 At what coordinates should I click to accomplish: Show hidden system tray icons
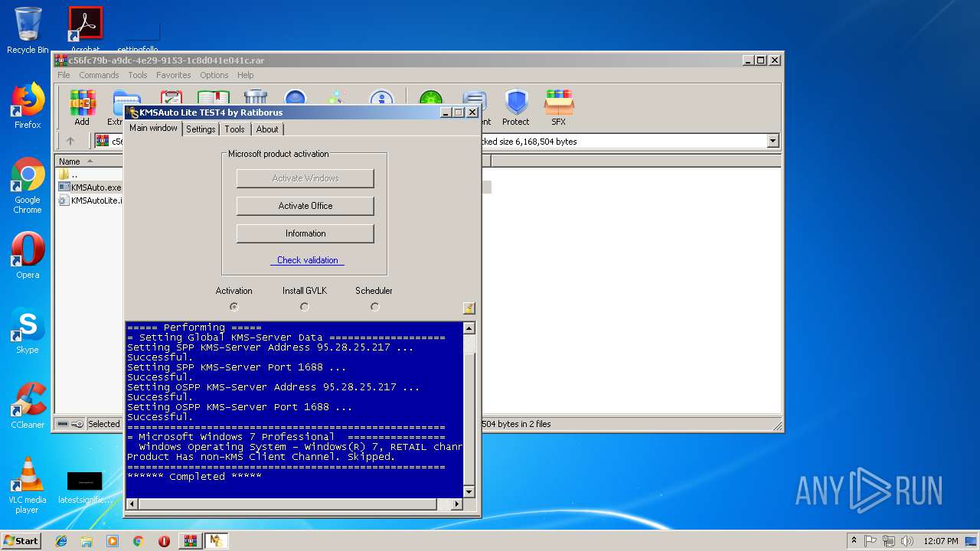[x=854, y=541]
